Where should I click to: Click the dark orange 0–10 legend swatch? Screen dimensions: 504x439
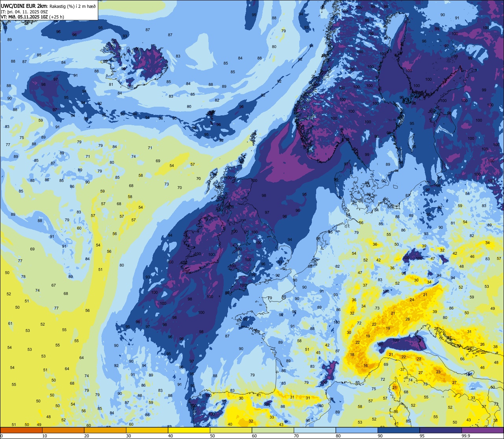[21, 430]
